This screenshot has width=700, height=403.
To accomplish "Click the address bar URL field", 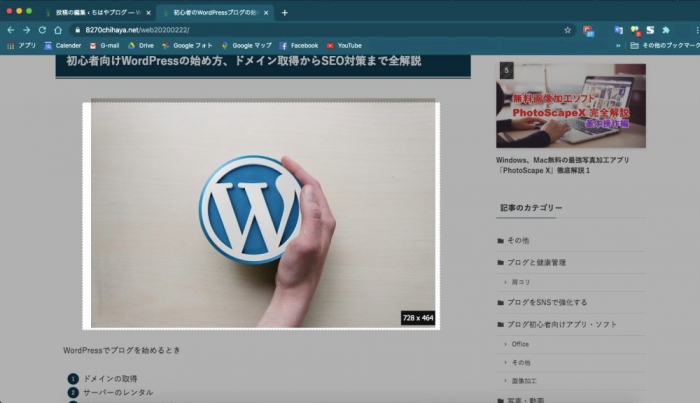I will [x=321, y=30].
